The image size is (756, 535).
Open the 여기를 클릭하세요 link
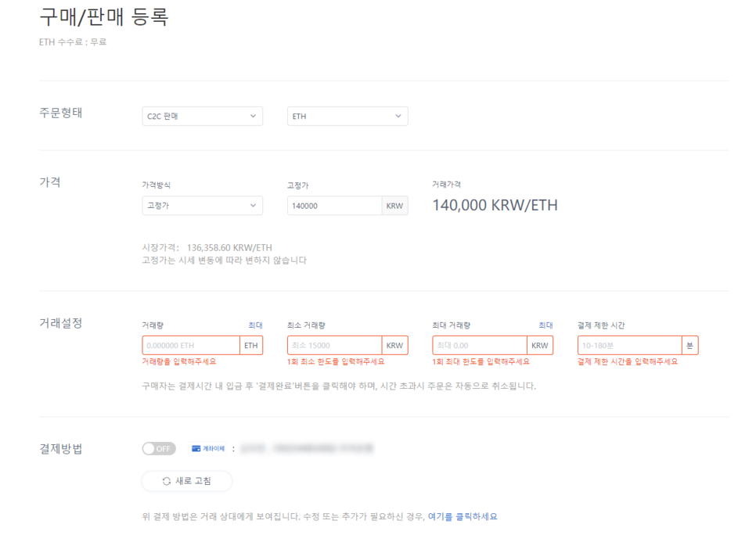[463, 517]
